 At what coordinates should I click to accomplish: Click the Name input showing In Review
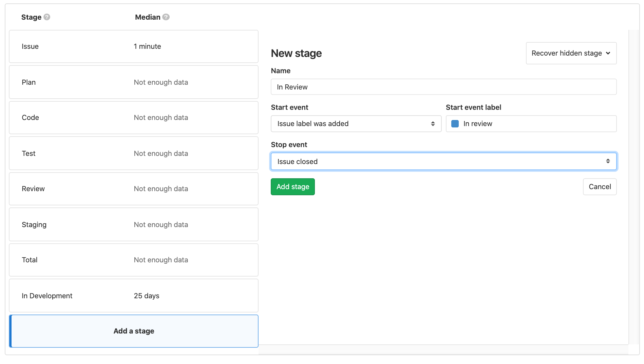[443, 87]
